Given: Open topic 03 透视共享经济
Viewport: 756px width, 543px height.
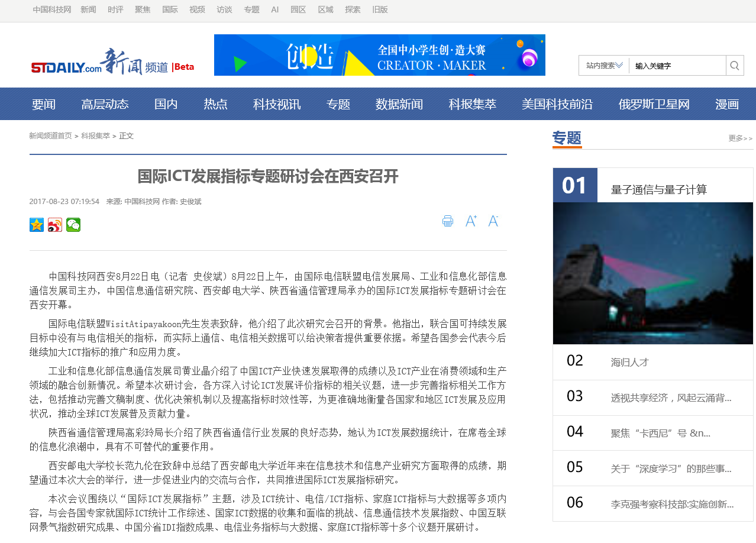Looking at the screenshot, I should click(x=671, y=397).
